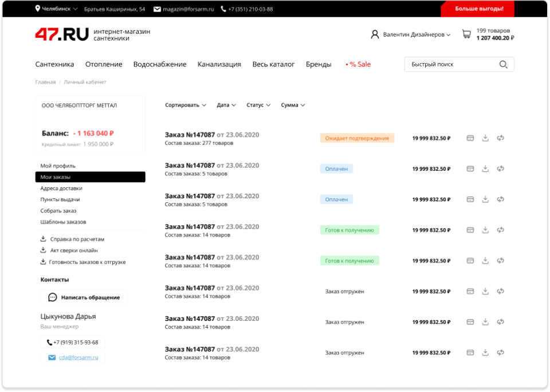Click repeat order icon in first row
The height and width of the screenshot is (392, 550).
(x=500, y=138)
